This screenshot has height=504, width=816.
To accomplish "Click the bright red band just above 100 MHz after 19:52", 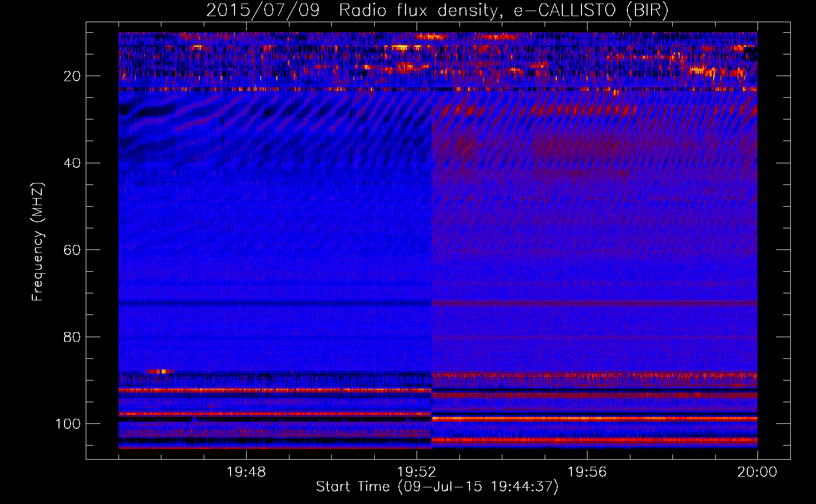I will click(595, 418).
